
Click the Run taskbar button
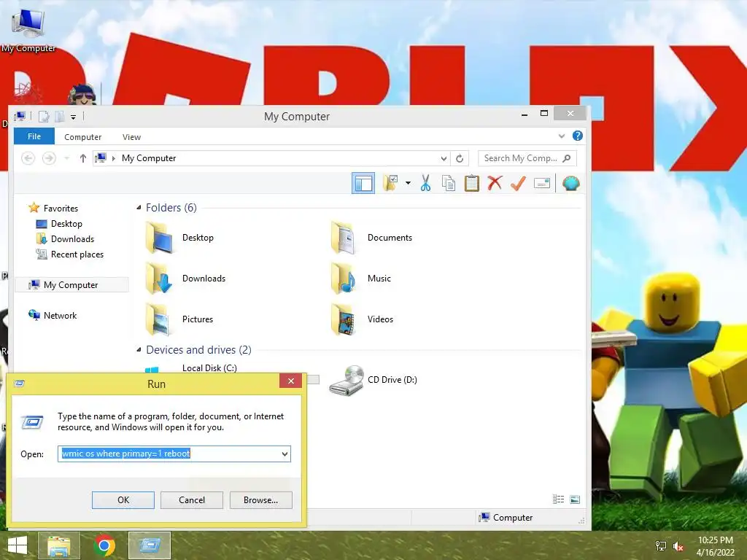click(x=150, y=545)
